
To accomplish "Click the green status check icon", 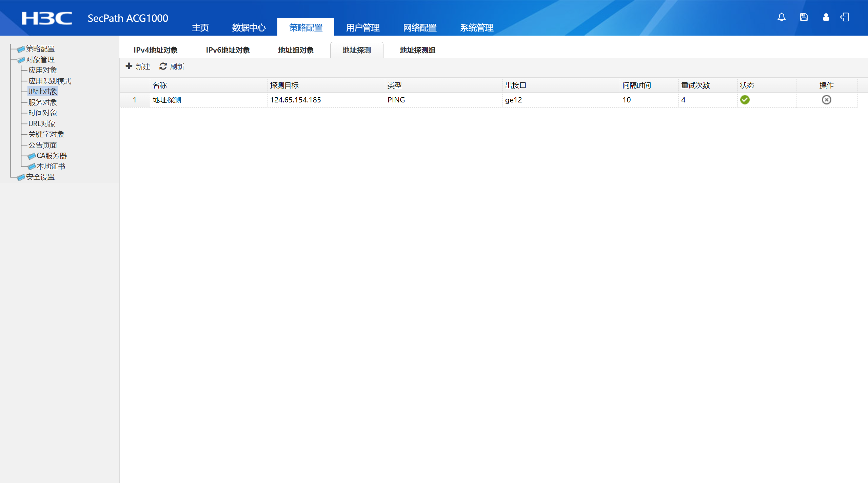I will 745,100.
